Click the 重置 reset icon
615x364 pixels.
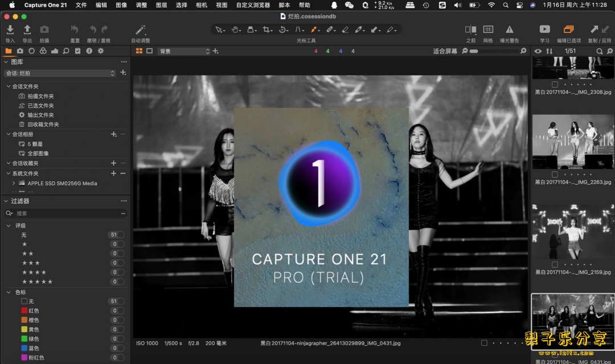(x=75, y=30)
